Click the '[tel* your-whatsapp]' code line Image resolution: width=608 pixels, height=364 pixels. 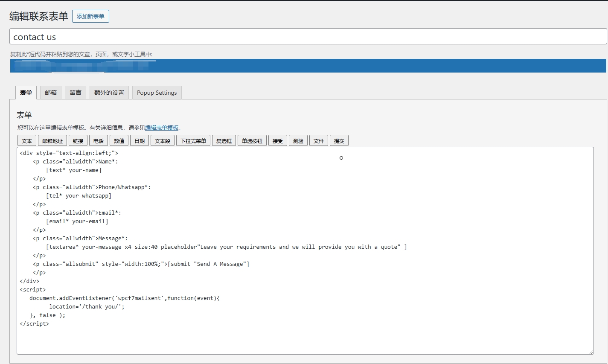[x=79, y=196]
